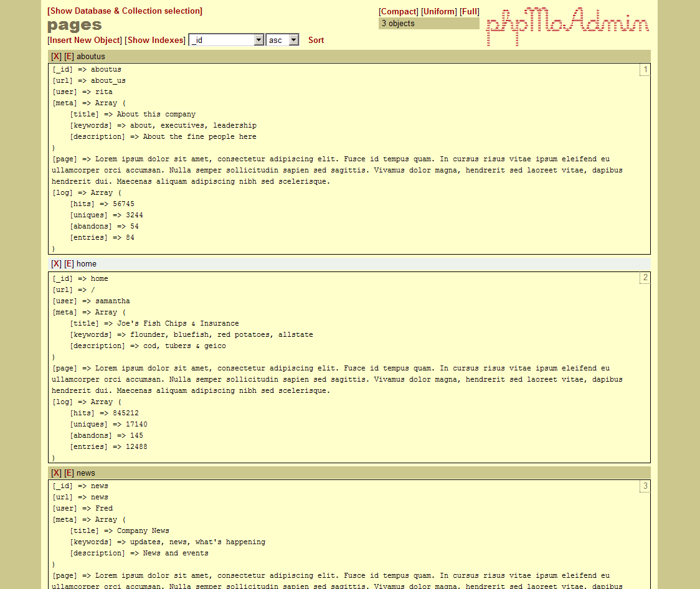
Task: Click the 'pages' collection heading
Action: [75, 26]
